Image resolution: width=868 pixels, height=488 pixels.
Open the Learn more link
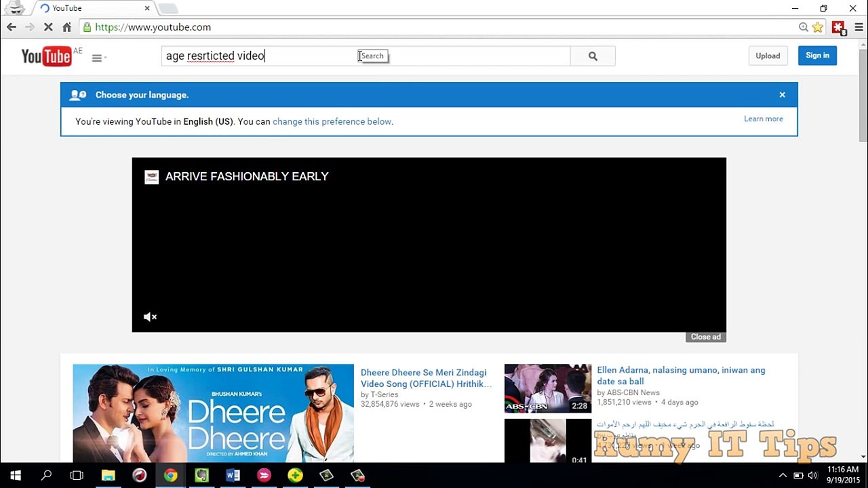point(764,119)
